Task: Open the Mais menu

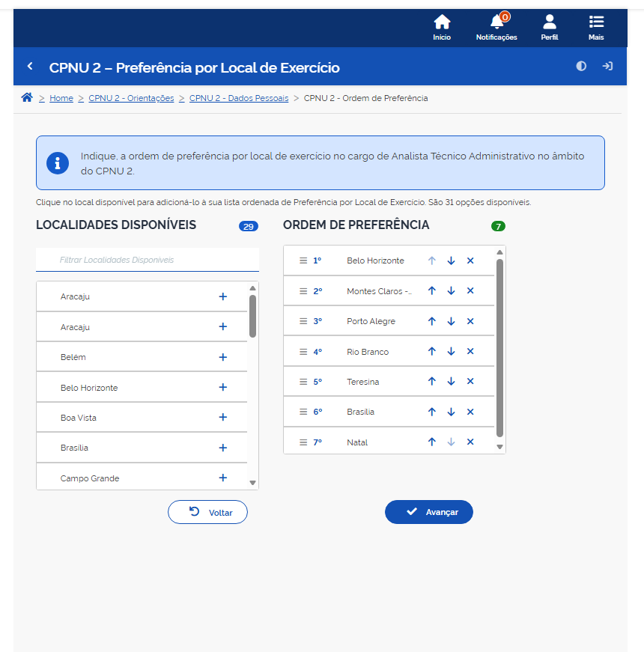Action: (x=596, y=28)
